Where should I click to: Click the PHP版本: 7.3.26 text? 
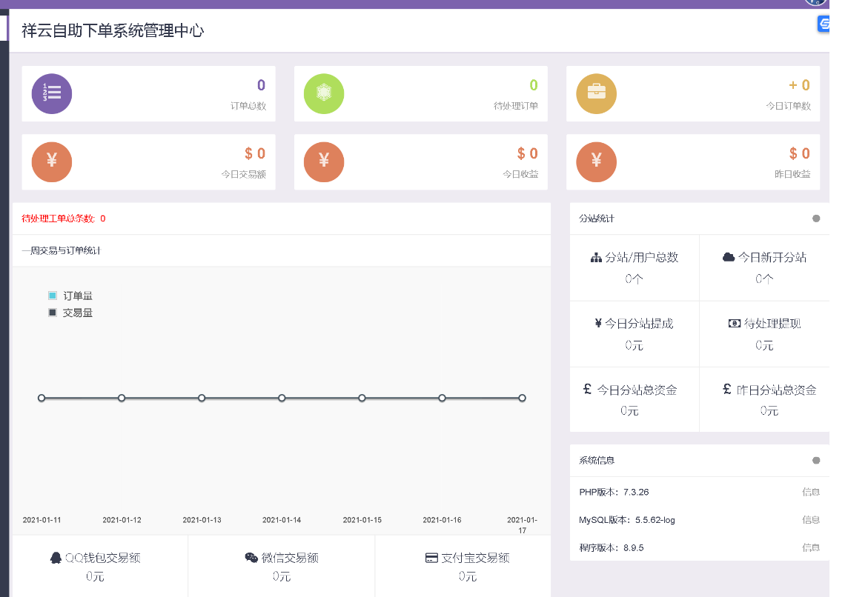coord(614,492)
